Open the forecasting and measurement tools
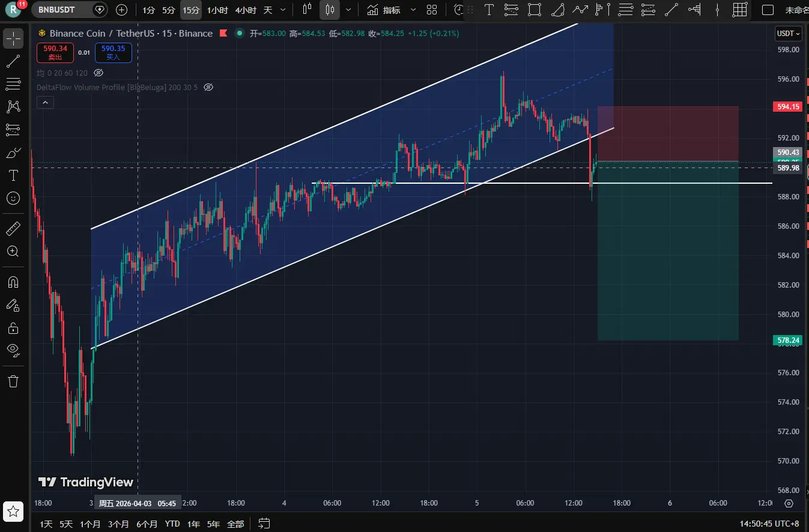Screen dimensions: 809x532 [x=13, y=129]
